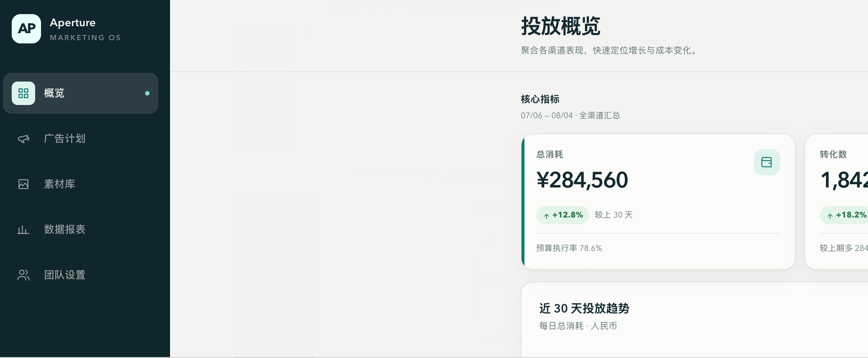Select the 概览 grid icon
The width and height of the screenshot is (868, 358).
point(23,93)
